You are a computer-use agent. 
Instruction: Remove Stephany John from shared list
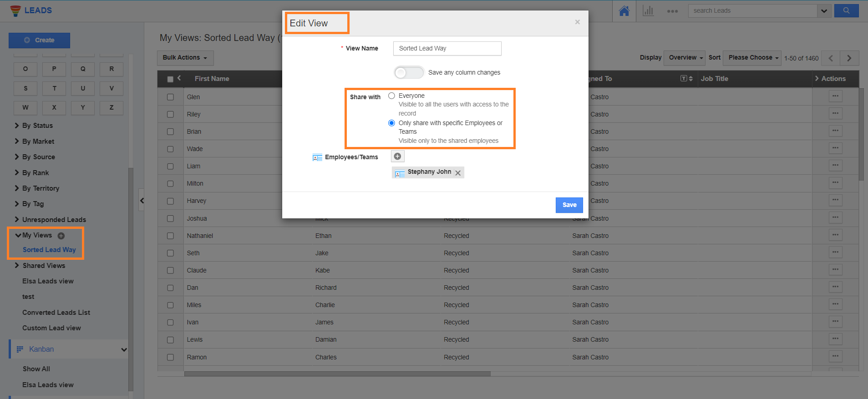(458, 173)
